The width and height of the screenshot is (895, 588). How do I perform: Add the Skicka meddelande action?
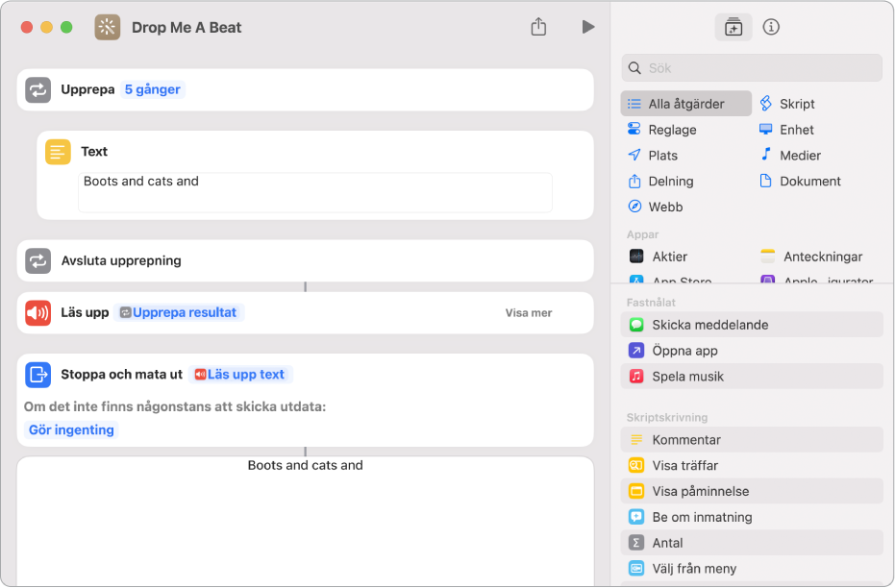[x=752, y=325]
